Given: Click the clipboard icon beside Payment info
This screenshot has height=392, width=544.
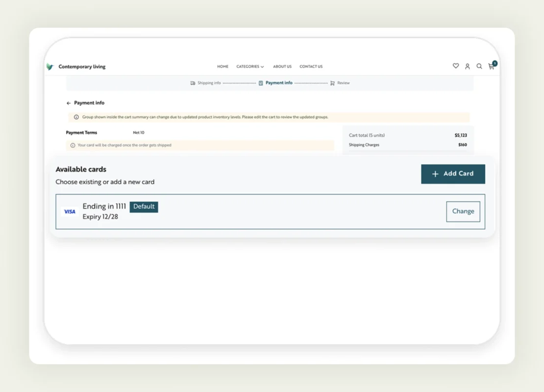Looking at the screenshot, I should (x=261, y=83).
